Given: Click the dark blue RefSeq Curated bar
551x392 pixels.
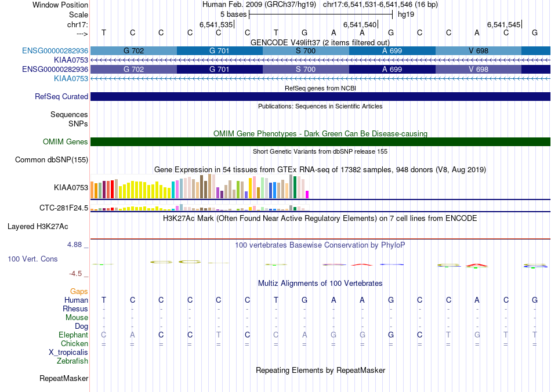Looking at the screenshot, I should (320, 97).
